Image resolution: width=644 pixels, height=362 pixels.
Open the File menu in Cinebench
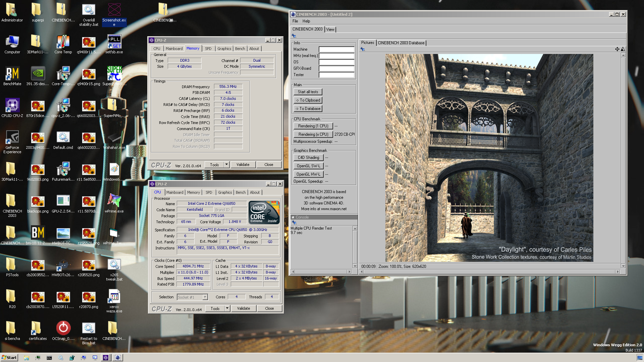(x=295, y=21)
